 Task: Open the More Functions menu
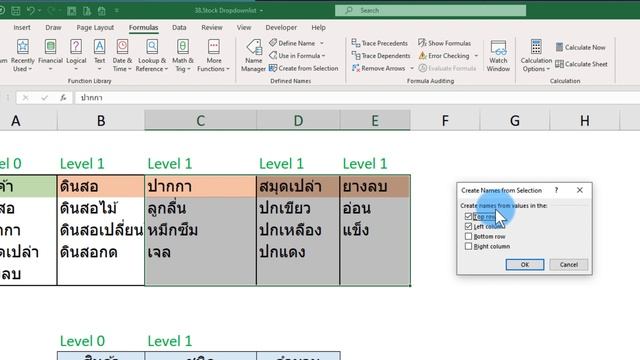[213, 56]
